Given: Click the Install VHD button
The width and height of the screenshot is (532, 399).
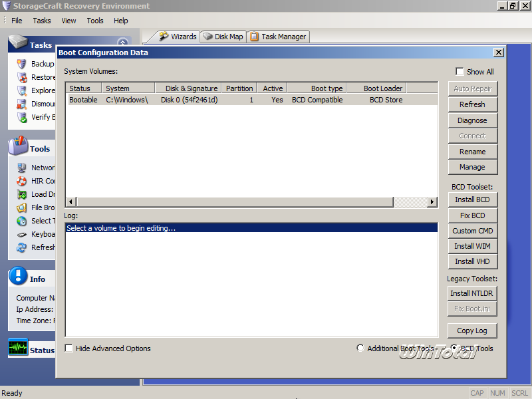Looking at the screenshot, I should tap(472, 261).
